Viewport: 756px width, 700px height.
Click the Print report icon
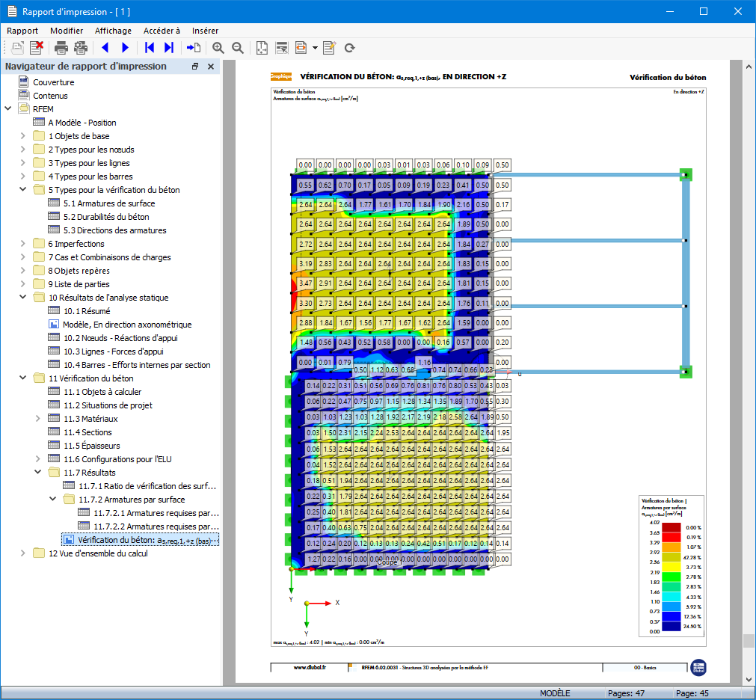click(61, 48)
